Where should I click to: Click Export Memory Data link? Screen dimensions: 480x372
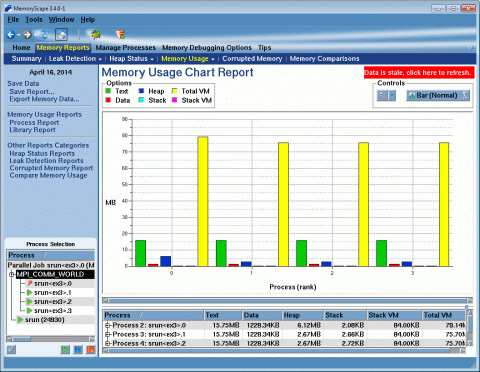point(44,99)
